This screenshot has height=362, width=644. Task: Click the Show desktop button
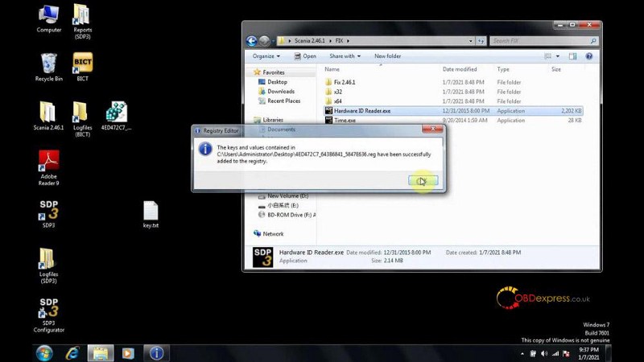pyautogui.click(x=609, y=353)
